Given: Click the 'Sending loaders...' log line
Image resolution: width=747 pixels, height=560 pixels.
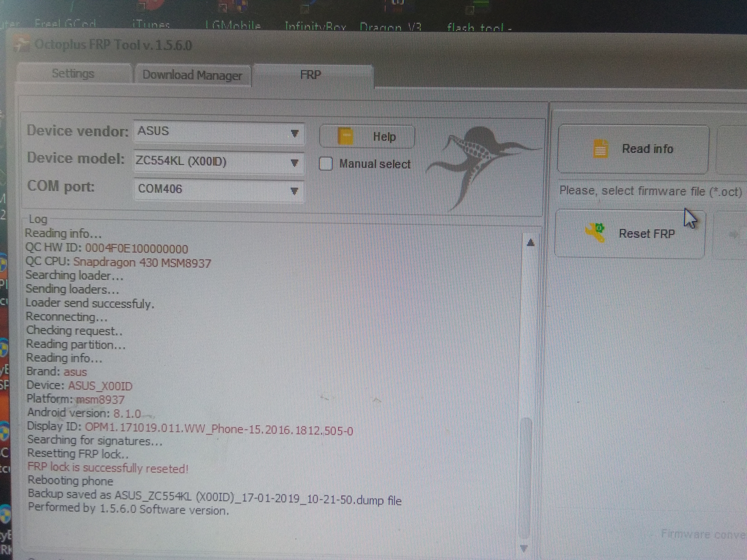Looking at the screenshot, I should click(72, 289).
